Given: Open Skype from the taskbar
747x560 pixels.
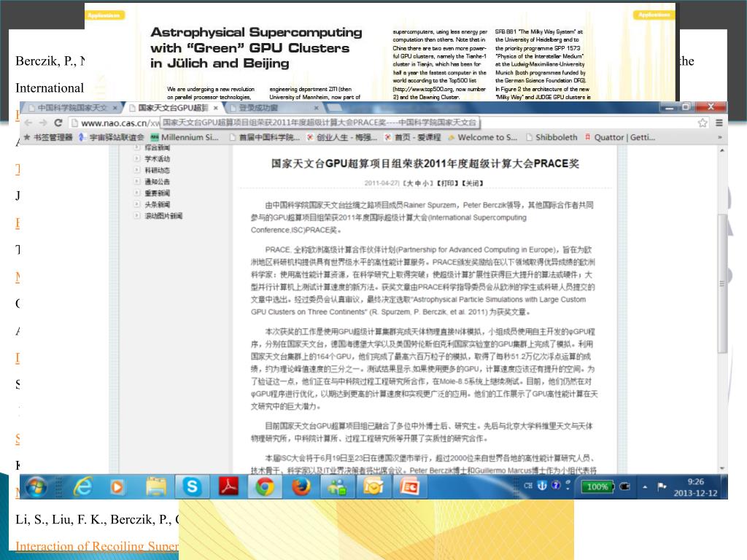Looking at the screenshot, I should pyautogui.click(x=193, y=486).
